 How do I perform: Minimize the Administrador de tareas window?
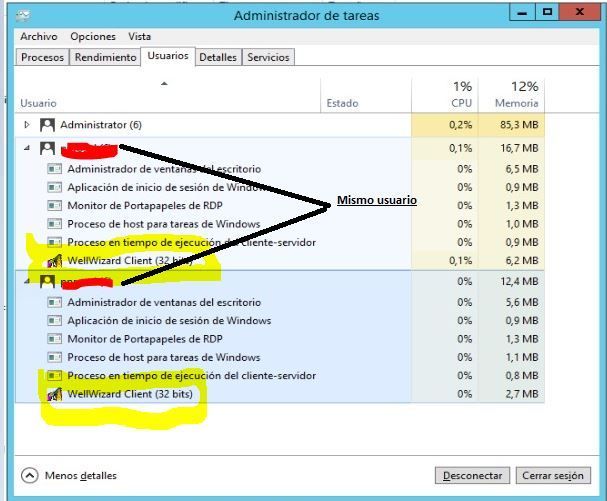tap(522, 13)
